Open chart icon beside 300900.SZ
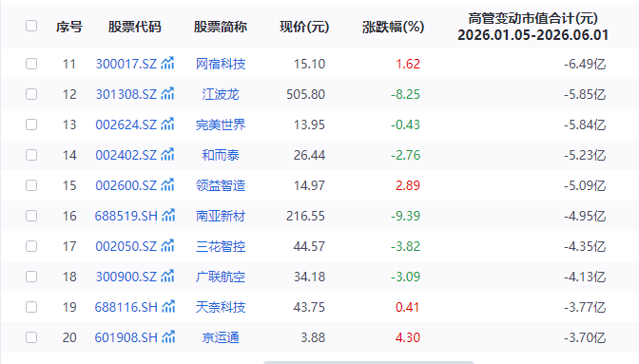 pos(167,276)
